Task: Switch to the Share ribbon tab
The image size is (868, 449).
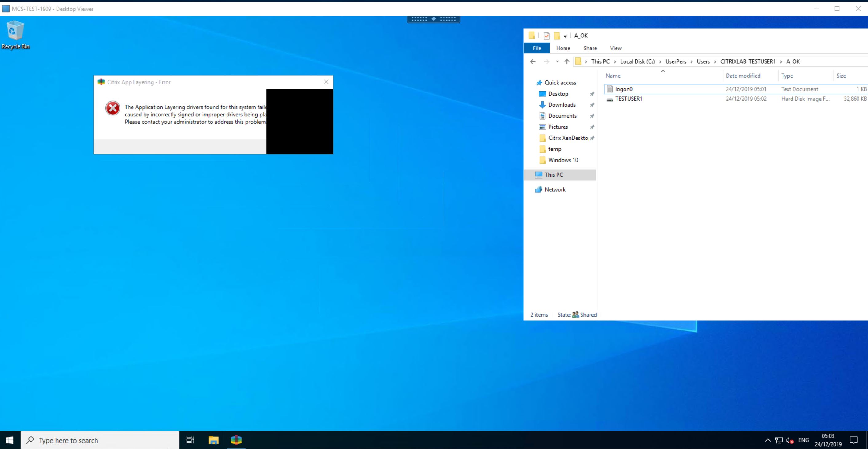Action: pos(590,48)
